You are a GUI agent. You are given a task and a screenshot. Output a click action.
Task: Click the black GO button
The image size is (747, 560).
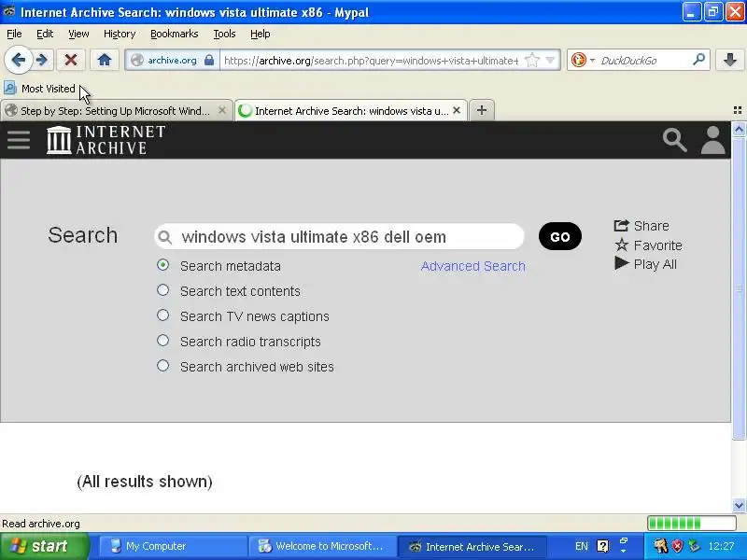pos(559,237)
